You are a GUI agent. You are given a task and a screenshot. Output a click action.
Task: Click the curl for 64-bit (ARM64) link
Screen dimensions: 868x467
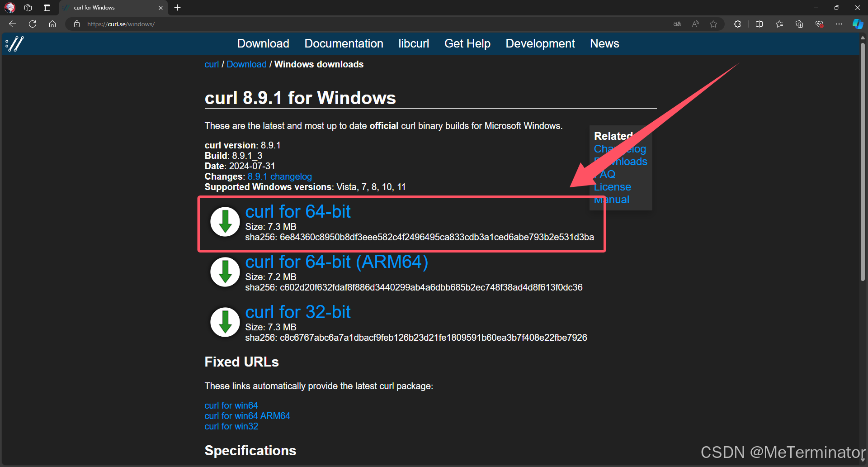[x=336, y=262]
